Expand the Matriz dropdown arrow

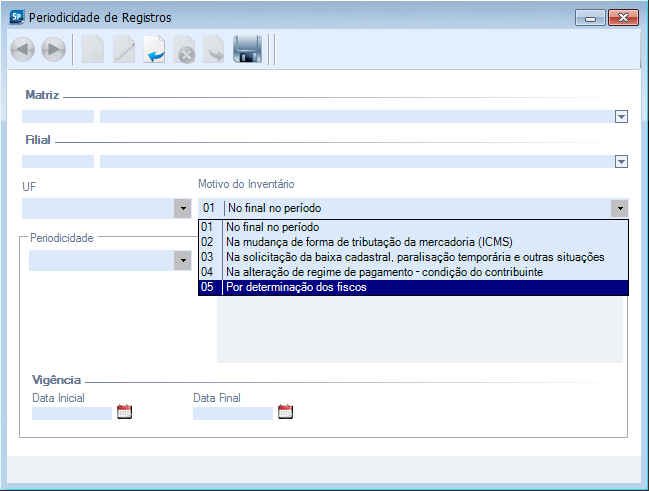(x=621, y=117)
